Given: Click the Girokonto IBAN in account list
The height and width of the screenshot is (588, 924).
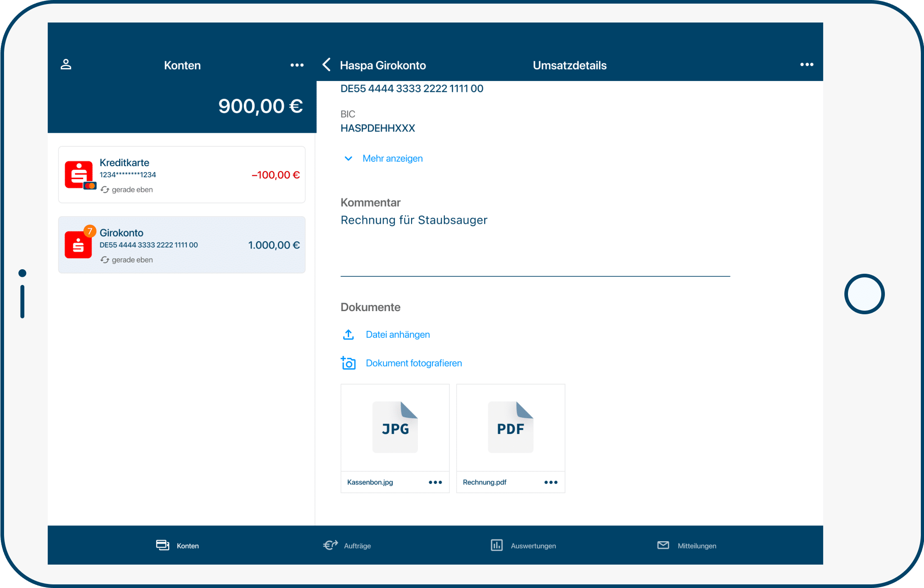Looking at the screenshot, I should point(148,245).
